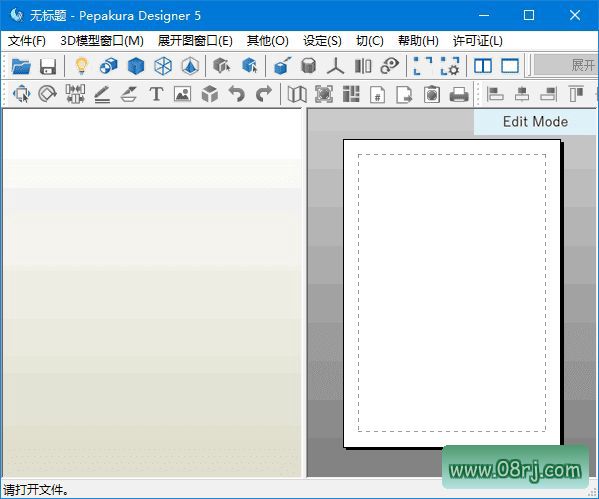Click the blue pyramid face icon
The image size is (599, 499).
pos(190,66)
